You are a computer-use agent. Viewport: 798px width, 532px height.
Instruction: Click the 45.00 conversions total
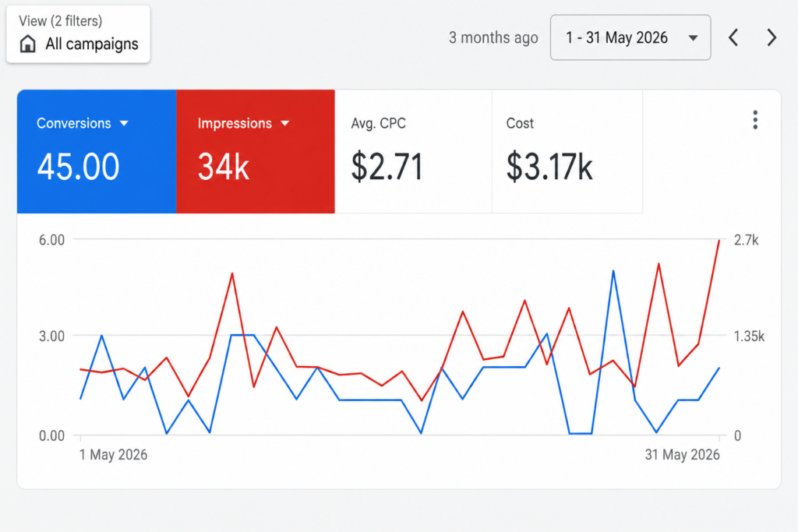click(79, 167)
